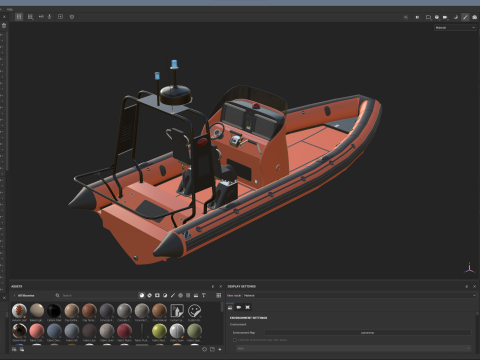This screenshot has width=480, height=360.
Task: Click the faint icon left of pause button
Action: [x=406, y=17]
